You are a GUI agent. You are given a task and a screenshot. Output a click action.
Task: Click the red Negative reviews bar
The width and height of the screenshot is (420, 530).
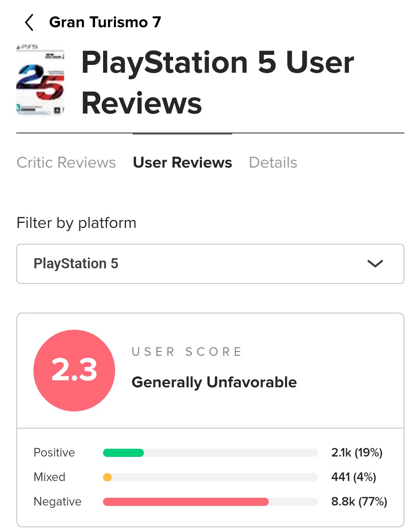click(185, 502)
